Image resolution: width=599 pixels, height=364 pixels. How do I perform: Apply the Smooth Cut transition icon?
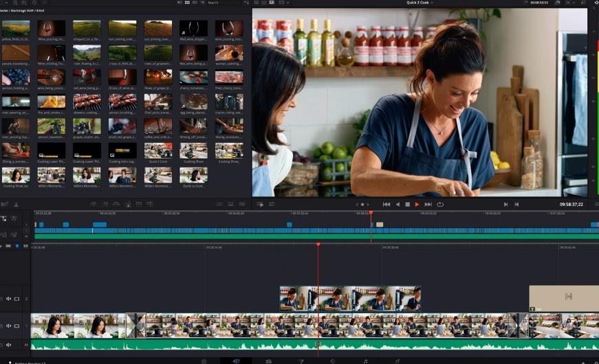242,205
